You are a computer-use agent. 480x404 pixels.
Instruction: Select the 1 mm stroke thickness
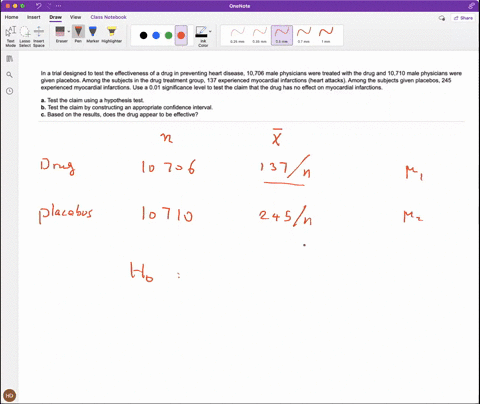[x=326, y=35]
